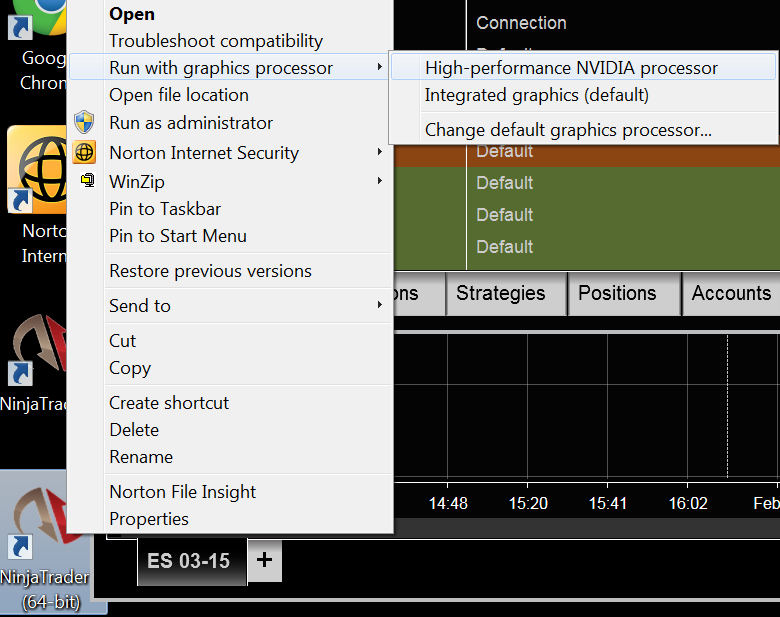The width and height of the screenshot is (780, 617).
Task: Choose Pin to Taskbar
Action: pos(165,209)
